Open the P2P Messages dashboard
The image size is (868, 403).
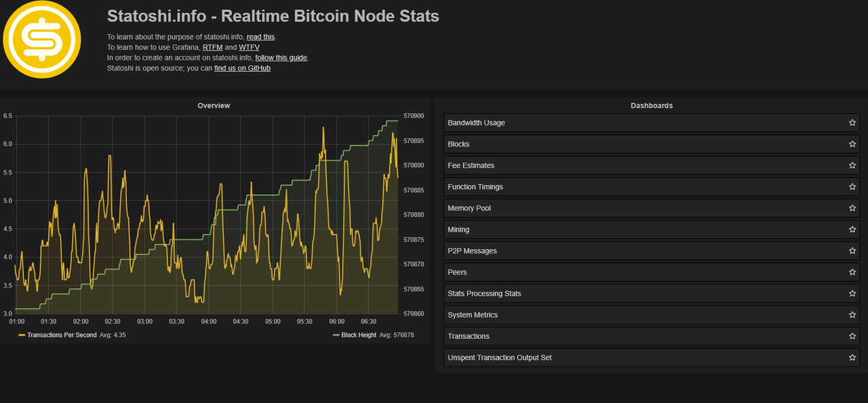click(x=652, y=251)
